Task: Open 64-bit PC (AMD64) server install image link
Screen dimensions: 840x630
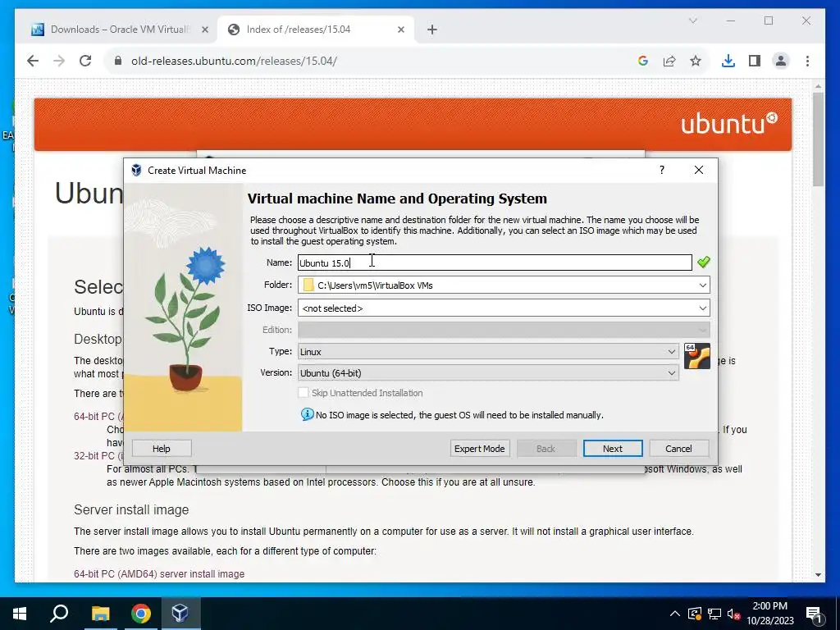Action: pyautogui.click(x=159, y=573)
